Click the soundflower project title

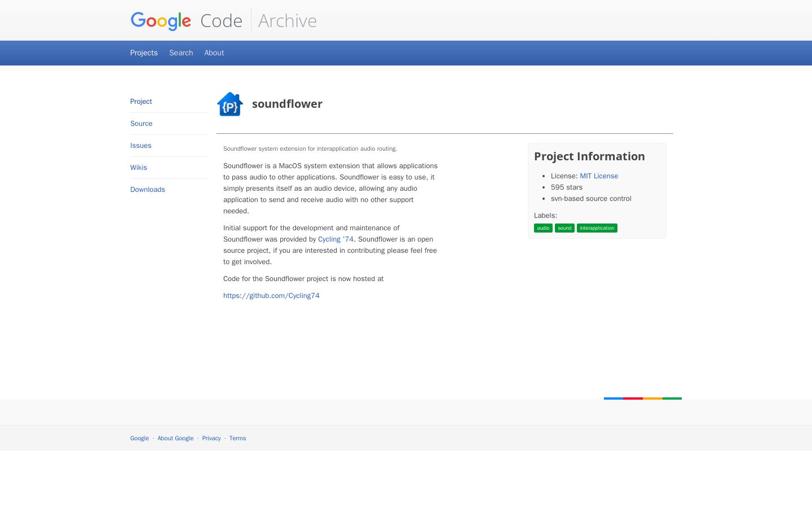287,104
